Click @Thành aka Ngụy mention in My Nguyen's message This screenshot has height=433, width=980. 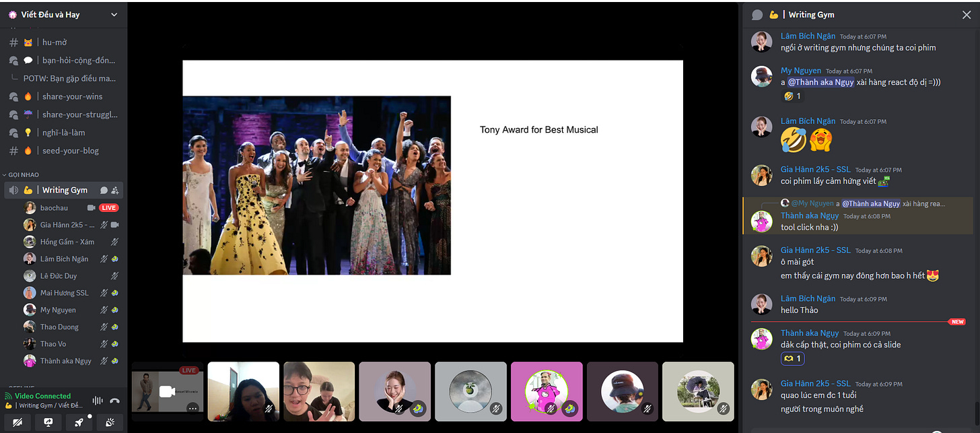pos(820,82)
